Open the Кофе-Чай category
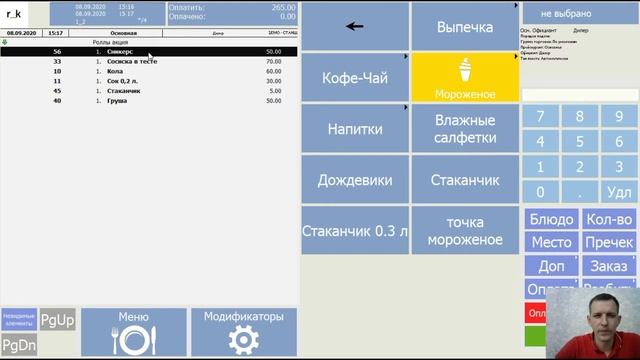The width and height of the screenshot is (640, 360). point(355,77)
